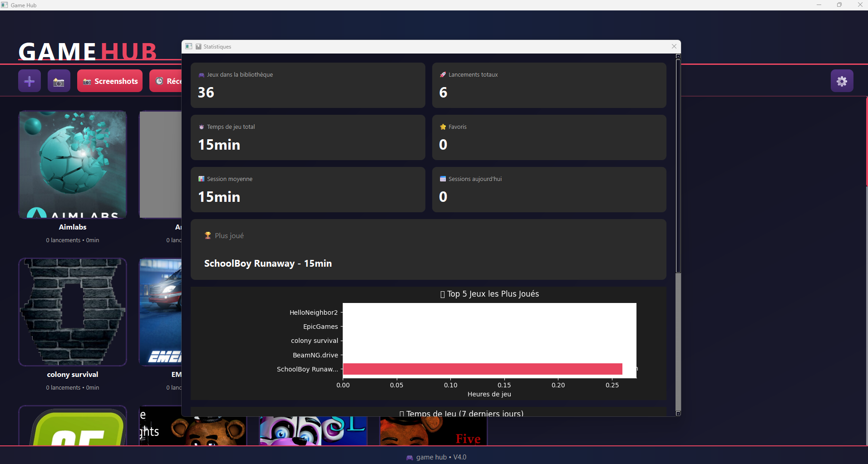The image size is (868, 464).
Task: Click the 'Temps de jeu total' label
Action: pos(231,127)
